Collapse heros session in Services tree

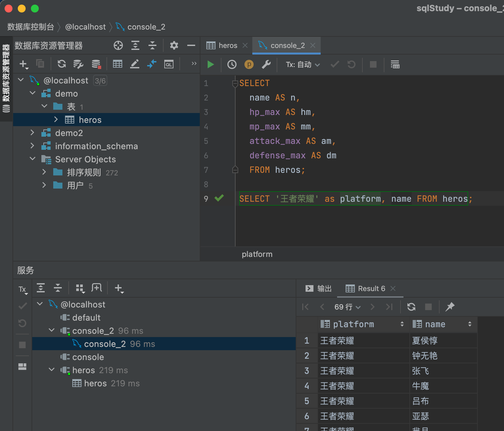pyautogui.click(x=52, y=370)
